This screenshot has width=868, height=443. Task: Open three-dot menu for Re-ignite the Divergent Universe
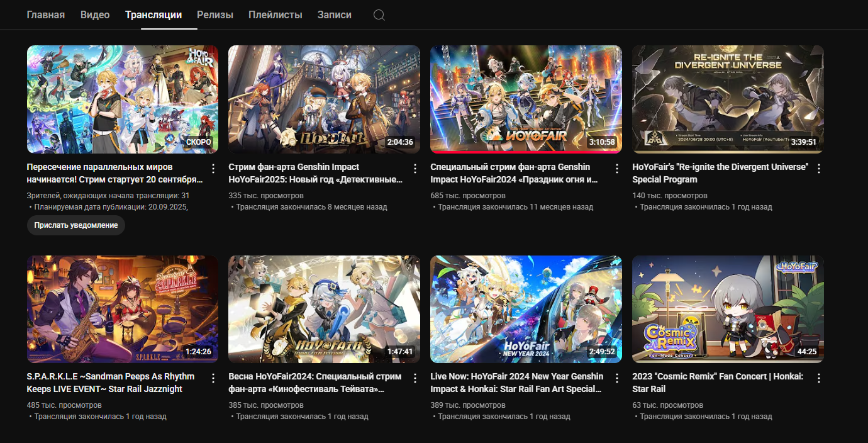pos(818,169)
